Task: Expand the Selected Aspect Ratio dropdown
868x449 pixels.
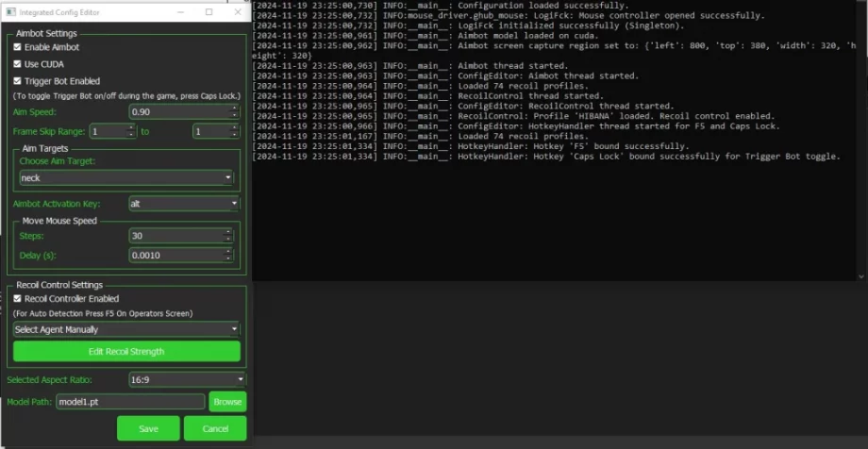Action: pyautogui.click(x=187, y=379)
